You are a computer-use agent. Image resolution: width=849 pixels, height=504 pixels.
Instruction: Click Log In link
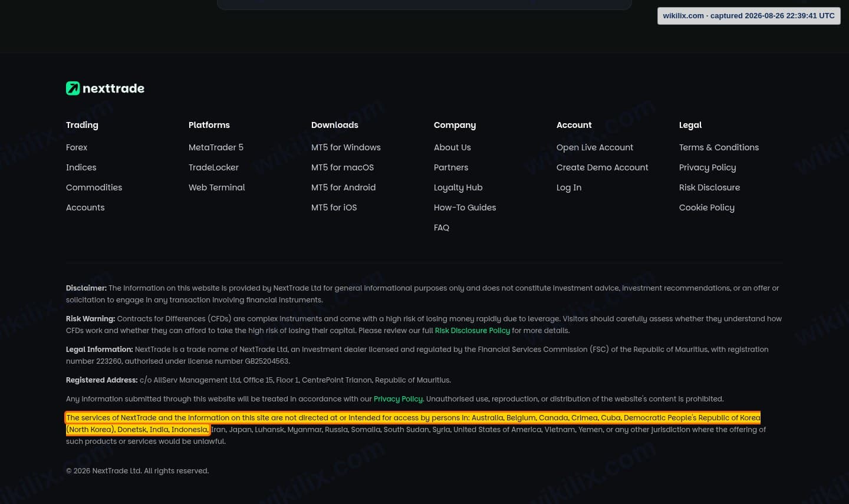[569, 187]
